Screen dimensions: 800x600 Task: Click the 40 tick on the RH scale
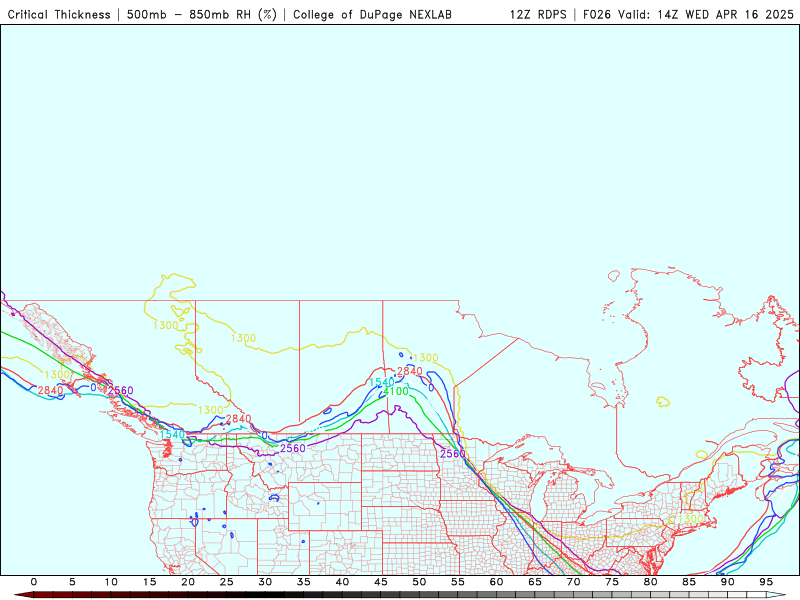(x=342, y=582)
